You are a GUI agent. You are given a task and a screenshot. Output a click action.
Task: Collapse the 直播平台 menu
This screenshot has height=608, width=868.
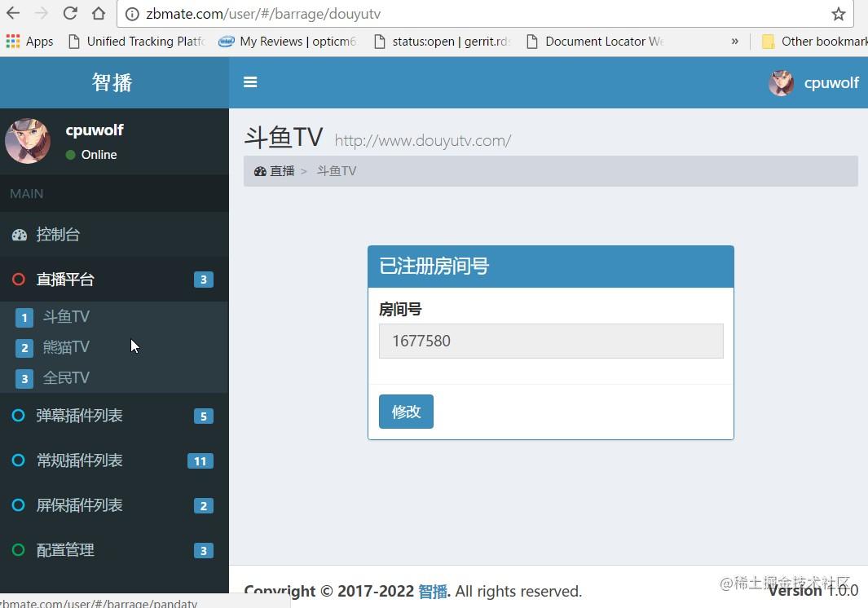[115, 279]
